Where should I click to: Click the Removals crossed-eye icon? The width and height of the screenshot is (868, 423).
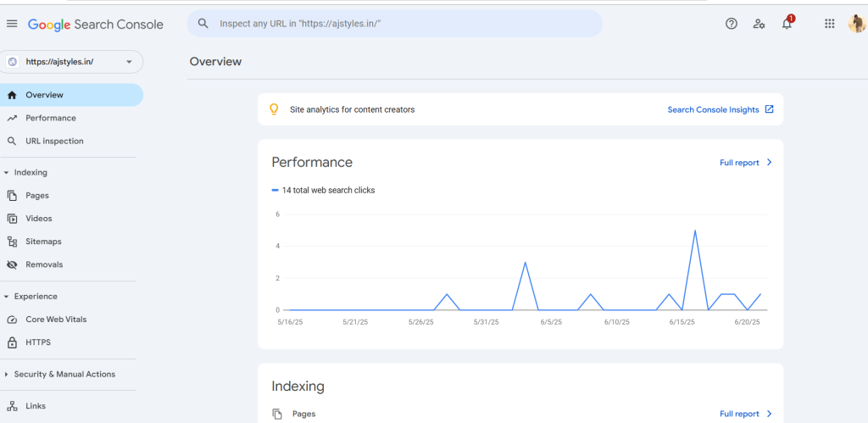(x=12, y=264)
